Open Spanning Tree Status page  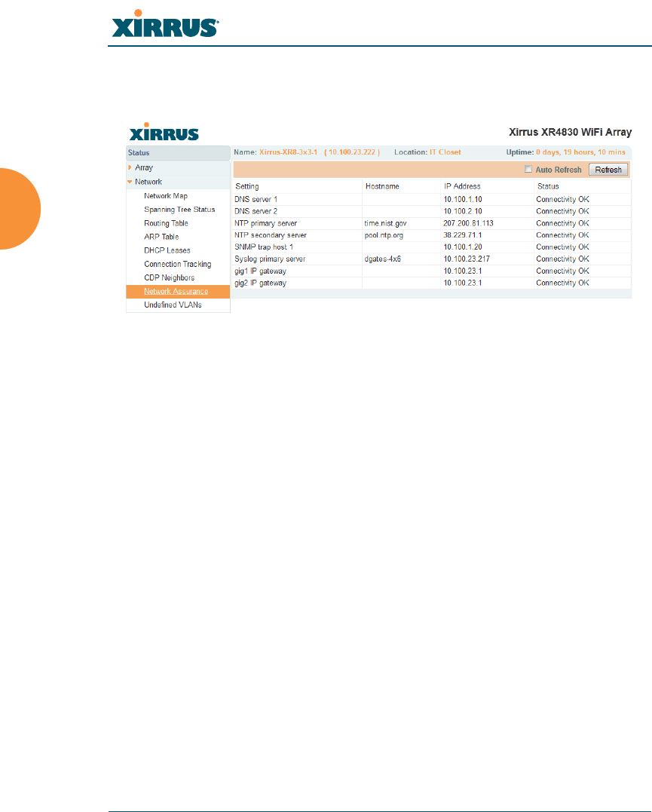pyautogui.click(x=179, y=209)
